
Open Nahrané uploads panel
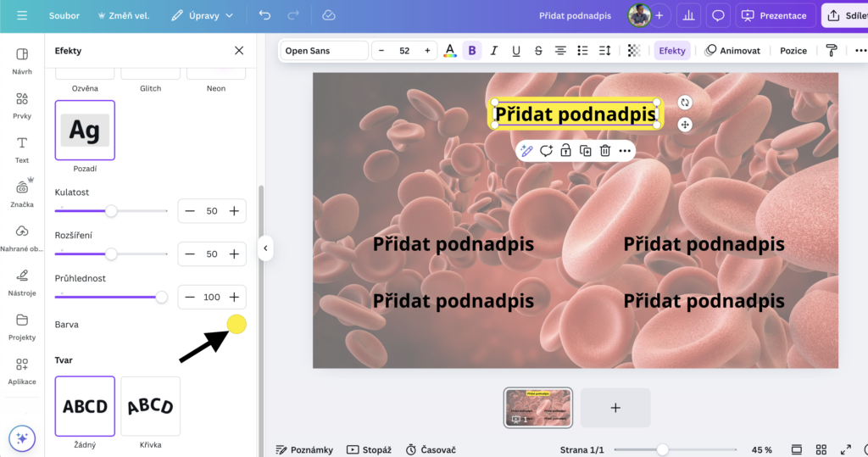tap(22, 237)
